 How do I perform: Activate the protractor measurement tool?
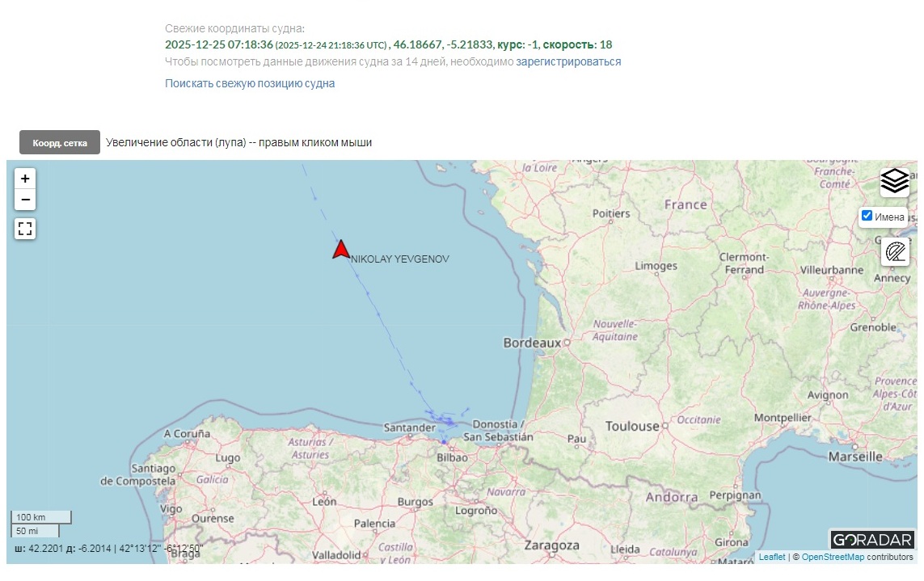[894, 252]
